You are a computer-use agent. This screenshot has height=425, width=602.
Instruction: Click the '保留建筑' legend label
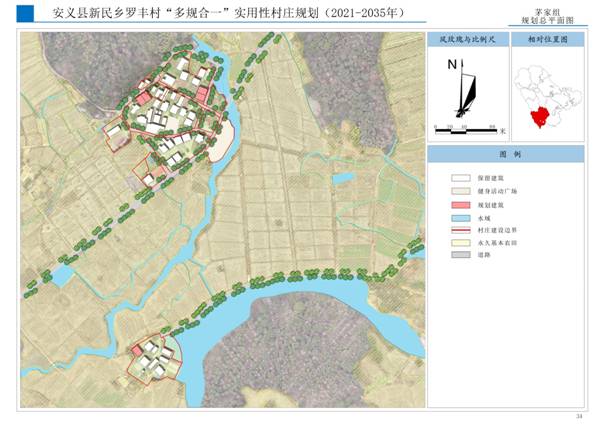click(491, 178)
